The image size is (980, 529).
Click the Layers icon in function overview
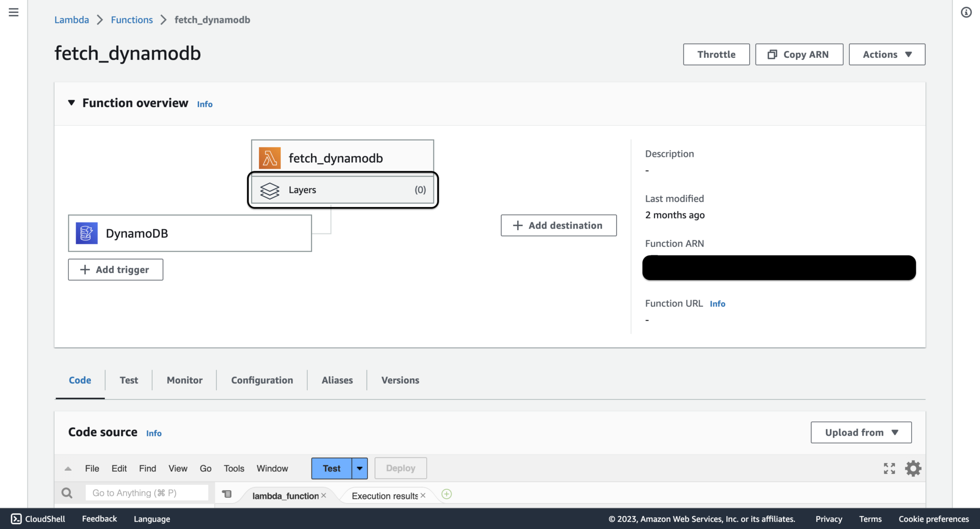(270, 189)
